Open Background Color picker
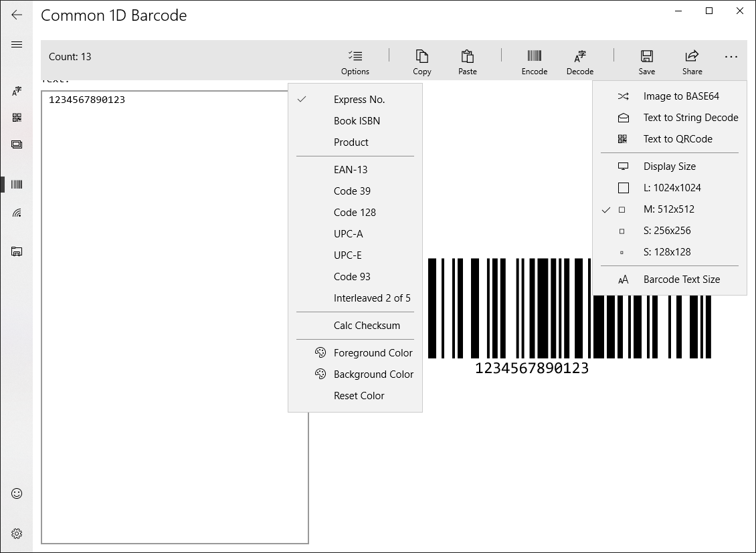This screenshot has height=553, width=756. tap(355, 374)
